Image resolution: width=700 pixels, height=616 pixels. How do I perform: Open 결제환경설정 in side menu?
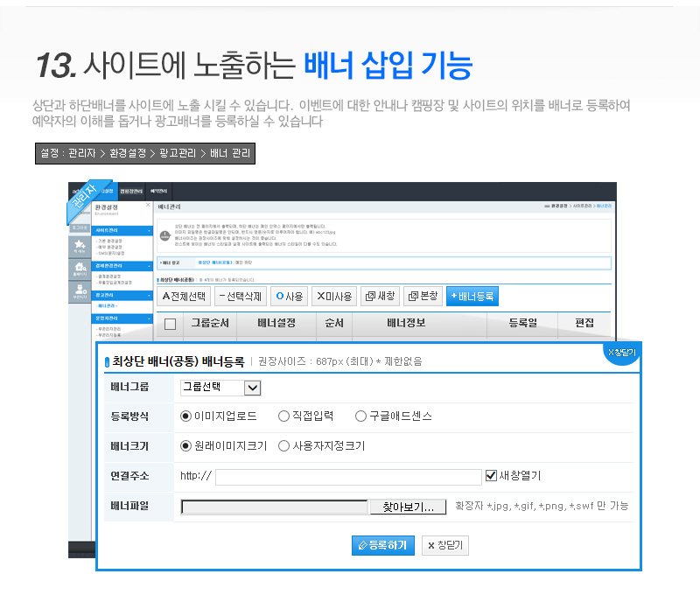108,276
